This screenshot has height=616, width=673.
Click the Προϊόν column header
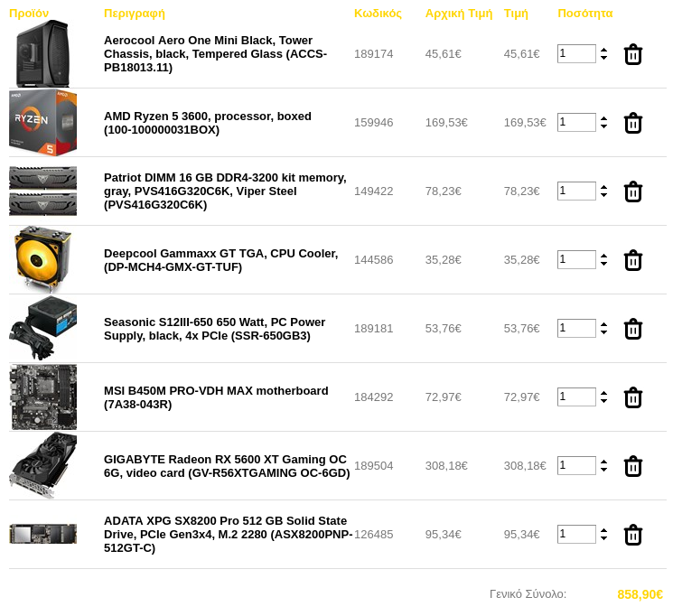pos(29,14)
